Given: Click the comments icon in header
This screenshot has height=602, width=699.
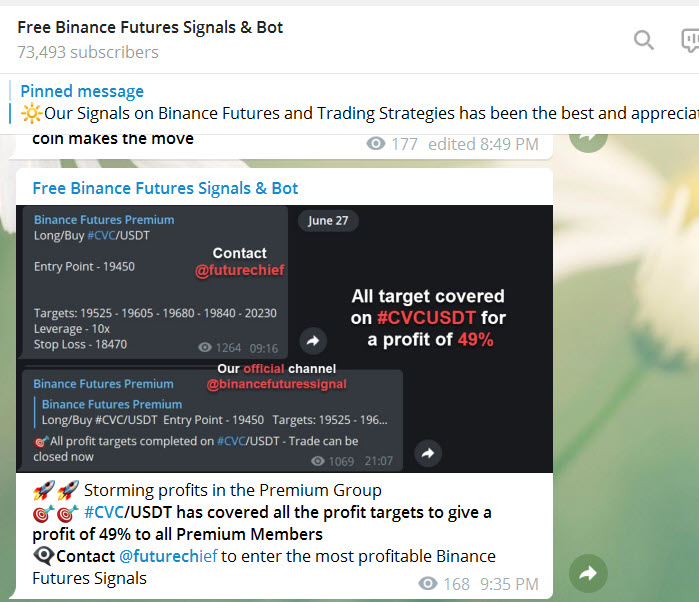Looking at the screenshot, I should tap(690, 40).
